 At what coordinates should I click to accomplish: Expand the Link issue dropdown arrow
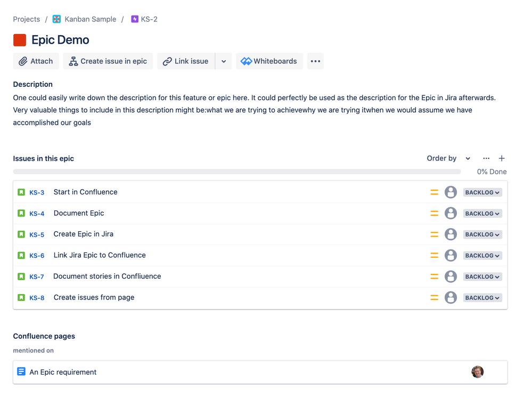point(224,61)
